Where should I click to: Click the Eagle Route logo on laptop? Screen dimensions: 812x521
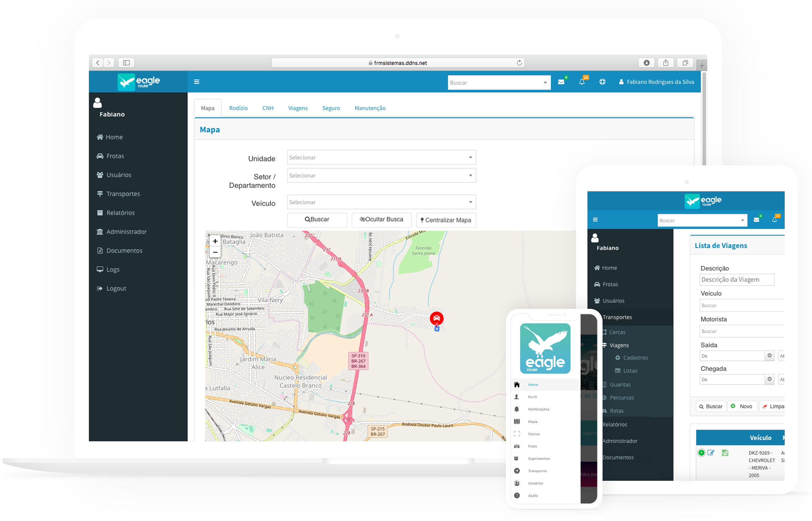point(139,82)
